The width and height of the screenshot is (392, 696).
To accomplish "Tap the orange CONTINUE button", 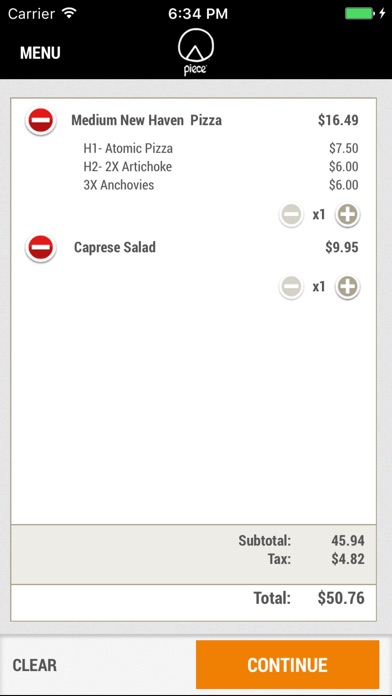I will [x=288, y=664].
